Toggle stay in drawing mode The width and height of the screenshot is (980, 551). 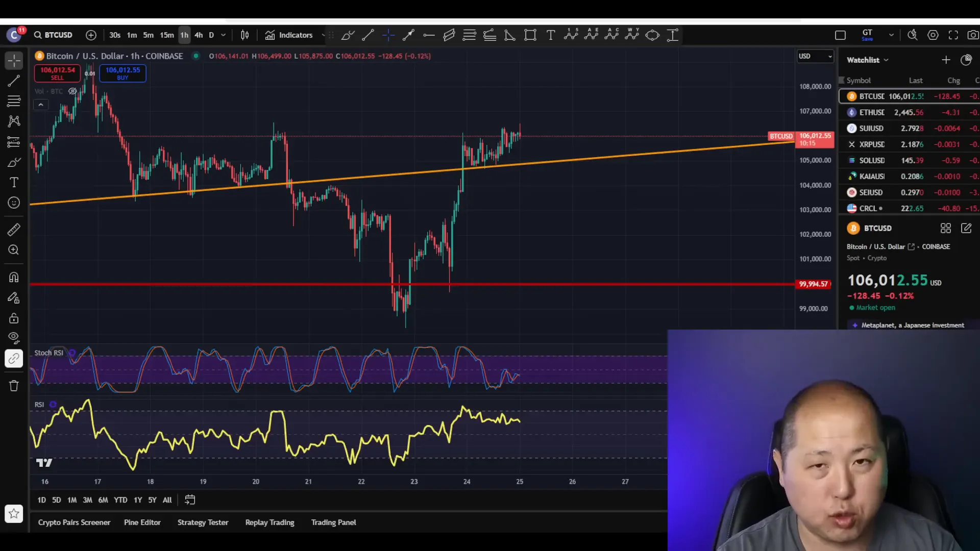click(x=14, y=298)
